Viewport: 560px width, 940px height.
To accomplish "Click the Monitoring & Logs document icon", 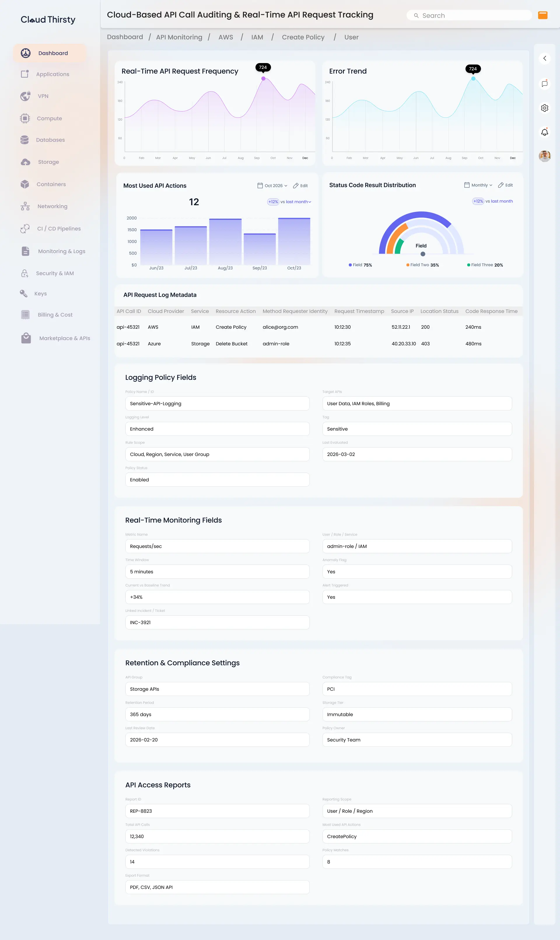I will [x=25, y=251].
